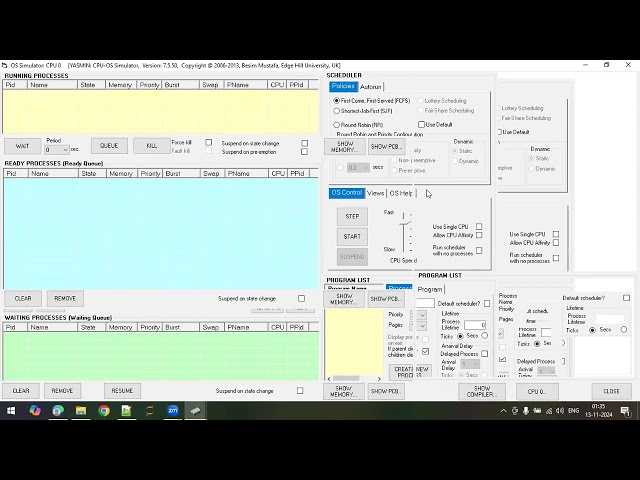Click the WAIT button

pyautogui.click(x=22, y=146)
